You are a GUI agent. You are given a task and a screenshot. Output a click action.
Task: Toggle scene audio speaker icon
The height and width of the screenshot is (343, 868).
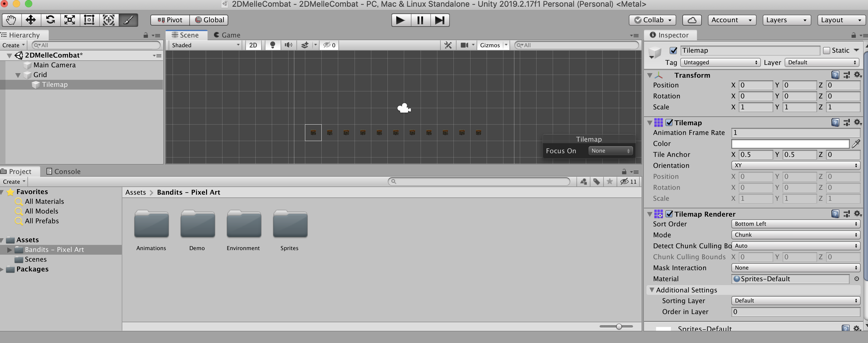coord(288,45)
